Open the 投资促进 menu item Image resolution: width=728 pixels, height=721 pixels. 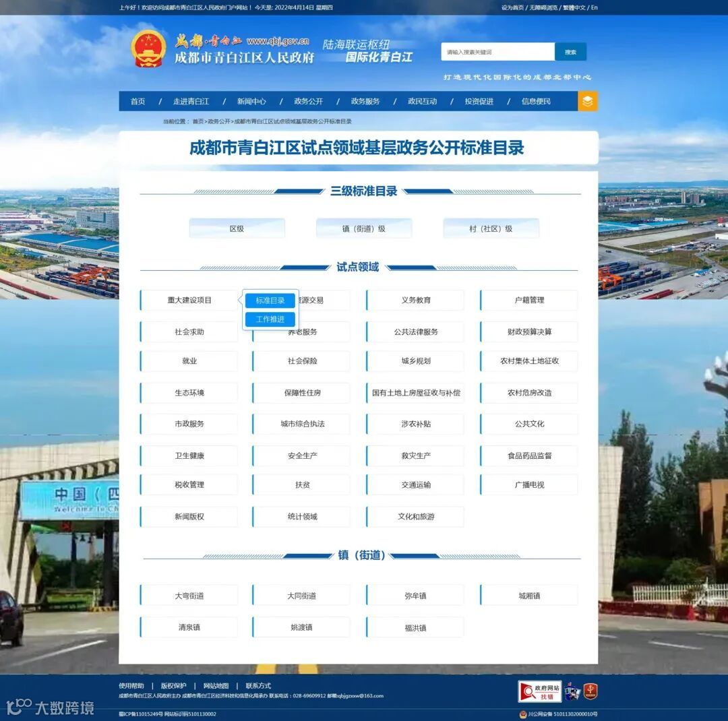click(x=479, y=101)
